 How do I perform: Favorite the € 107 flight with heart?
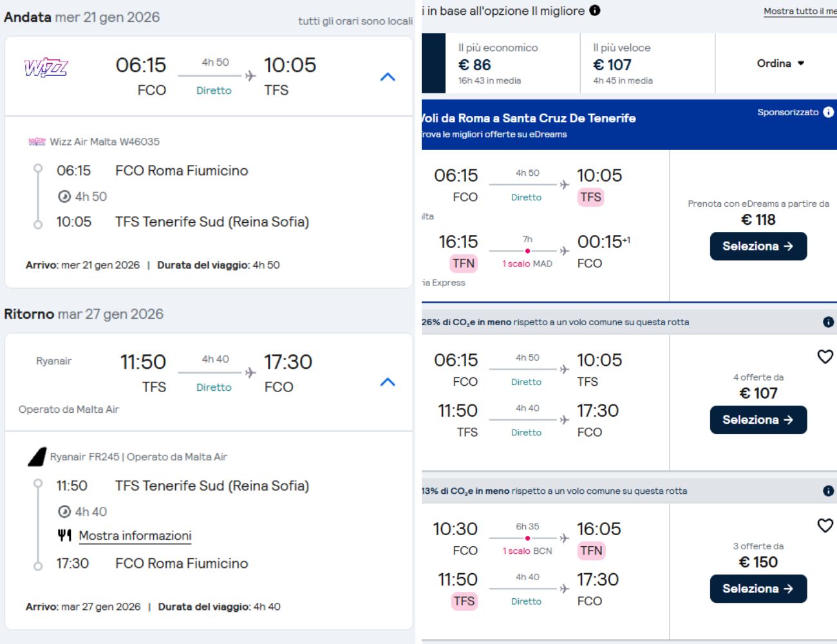(x=825, y=357)
